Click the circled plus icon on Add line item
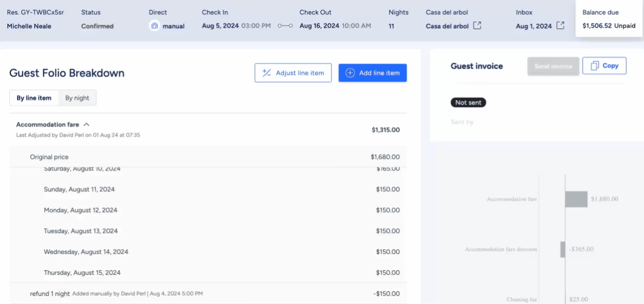Screen dimensions: 644x304 pyautogui.click(x=350, y=73)
